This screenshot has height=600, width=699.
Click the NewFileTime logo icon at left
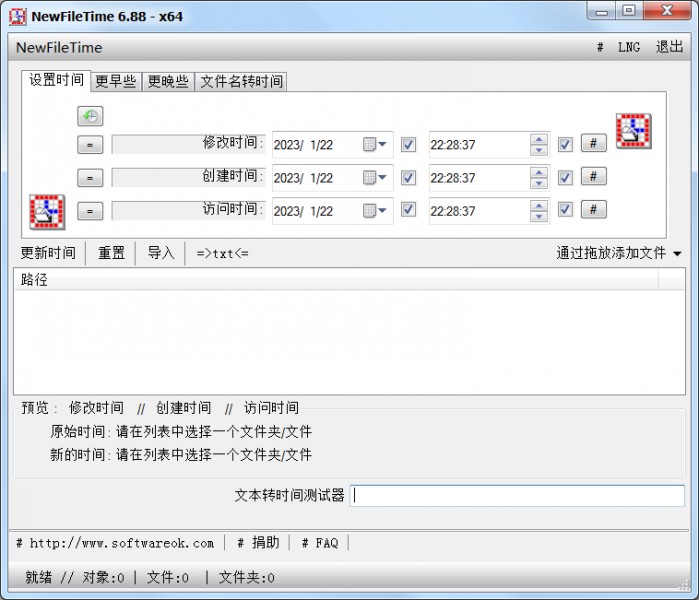(x=47, y=212)
